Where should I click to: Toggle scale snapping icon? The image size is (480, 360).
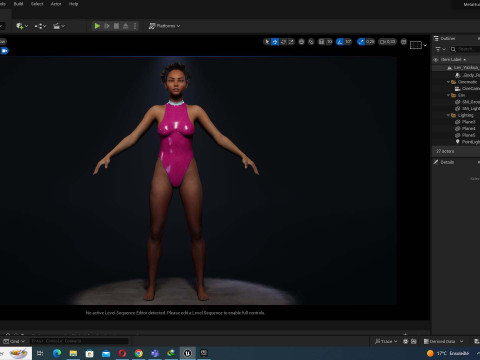coord(361,42)
